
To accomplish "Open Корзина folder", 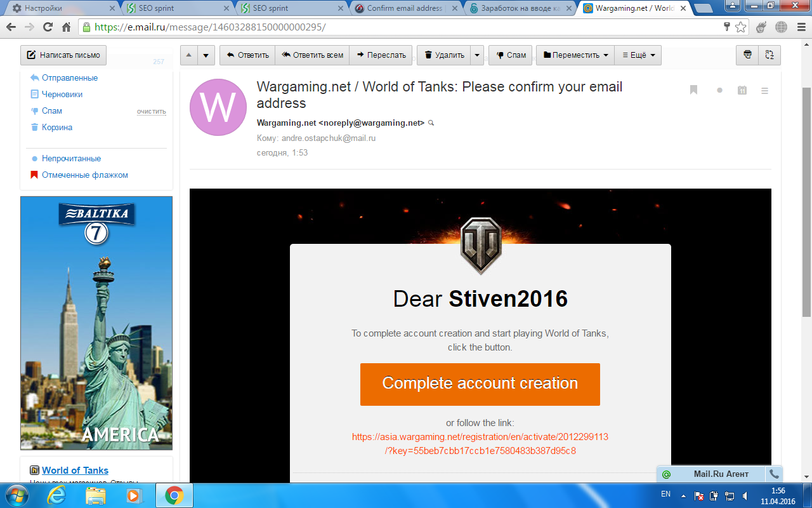I will (x=57, y=127).
